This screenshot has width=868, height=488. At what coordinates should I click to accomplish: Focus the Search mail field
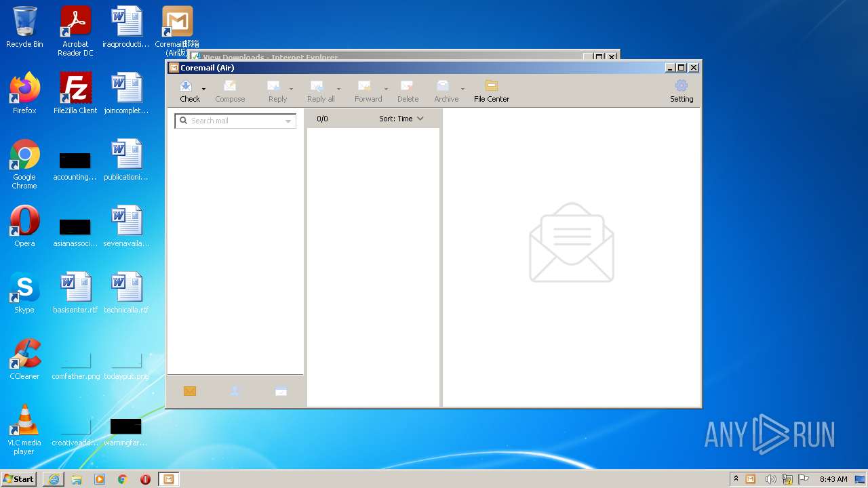point(235,121)
